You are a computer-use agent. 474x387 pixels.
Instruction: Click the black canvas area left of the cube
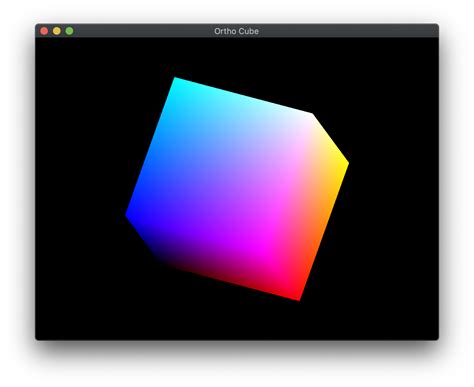[80, 188]
